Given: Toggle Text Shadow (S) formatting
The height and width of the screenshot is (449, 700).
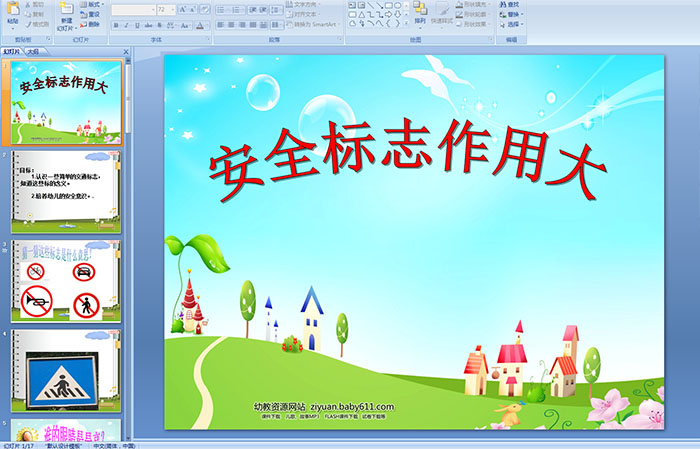Looking at the screenshot, I should (159, 25).
